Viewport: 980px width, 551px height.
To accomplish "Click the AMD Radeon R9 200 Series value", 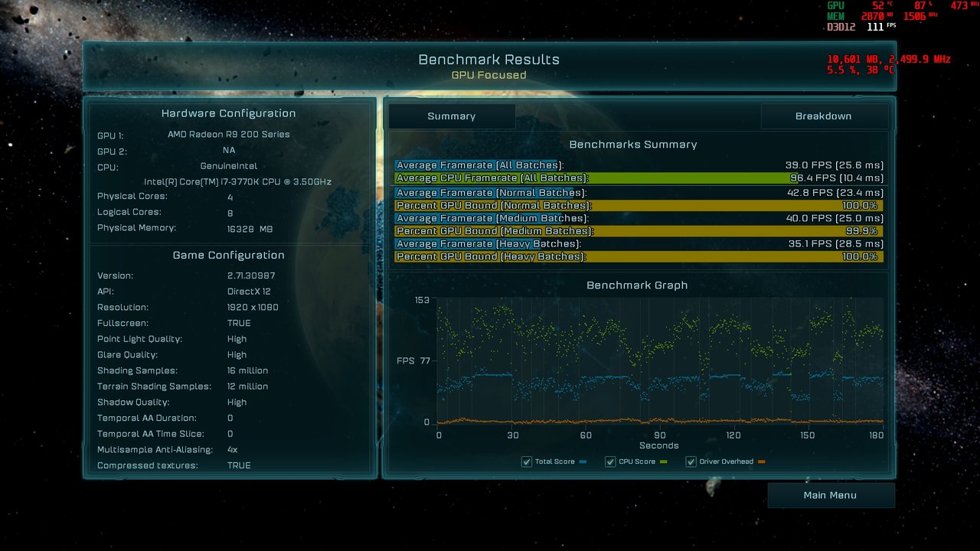I will [x=229, y=135].
